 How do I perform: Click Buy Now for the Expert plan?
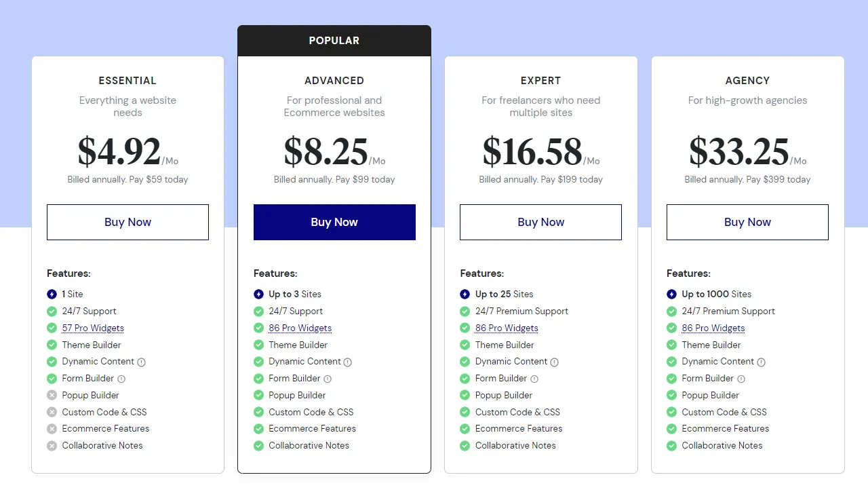pyautogui.click(x=540, y=222)
